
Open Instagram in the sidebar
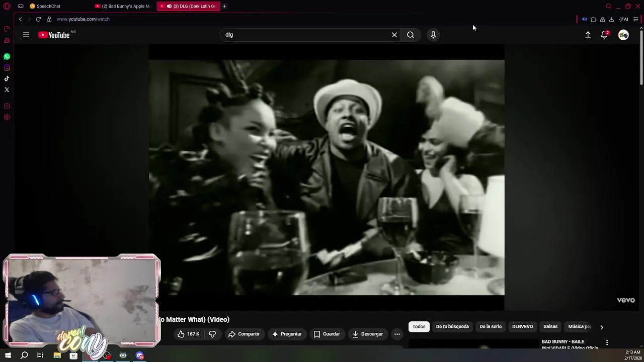[x=7, y=67]
